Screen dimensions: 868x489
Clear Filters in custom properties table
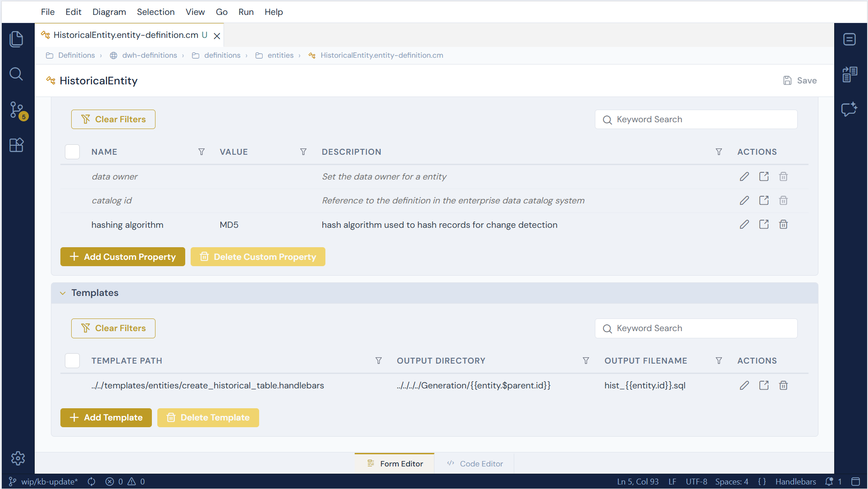click(113, 120)
